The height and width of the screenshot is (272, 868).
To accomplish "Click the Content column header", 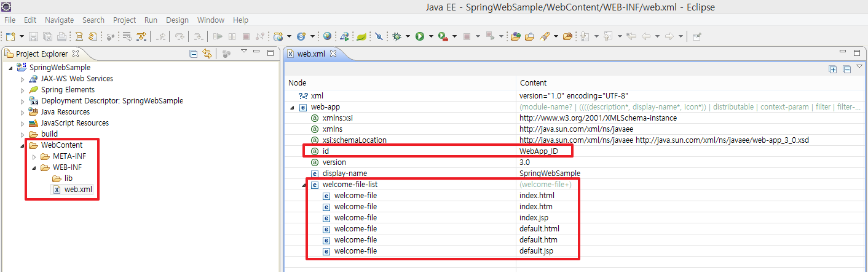I will 533,82.
